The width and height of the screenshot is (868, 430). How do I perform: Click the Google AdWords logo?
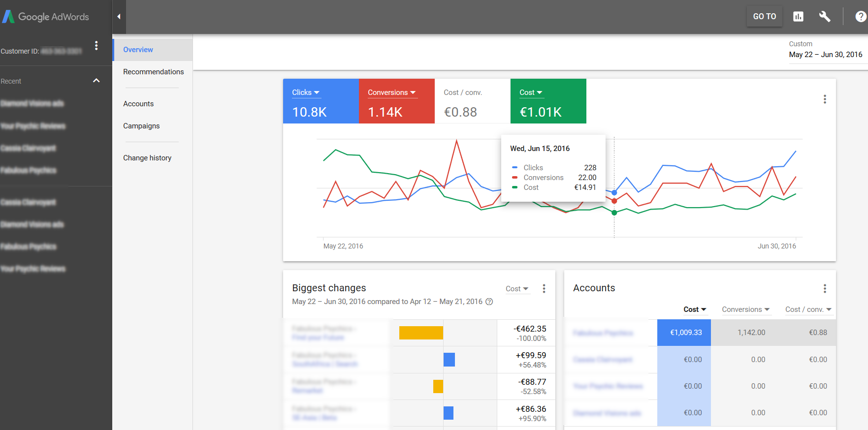(x=46, y=17)
